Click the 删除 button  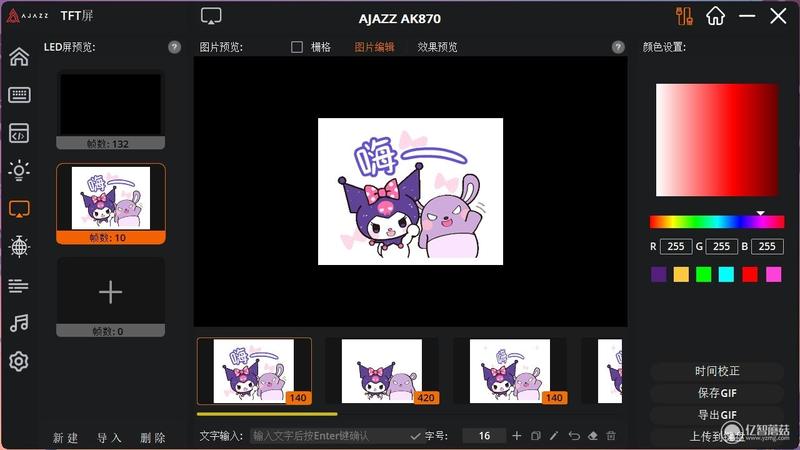(153, 438)
